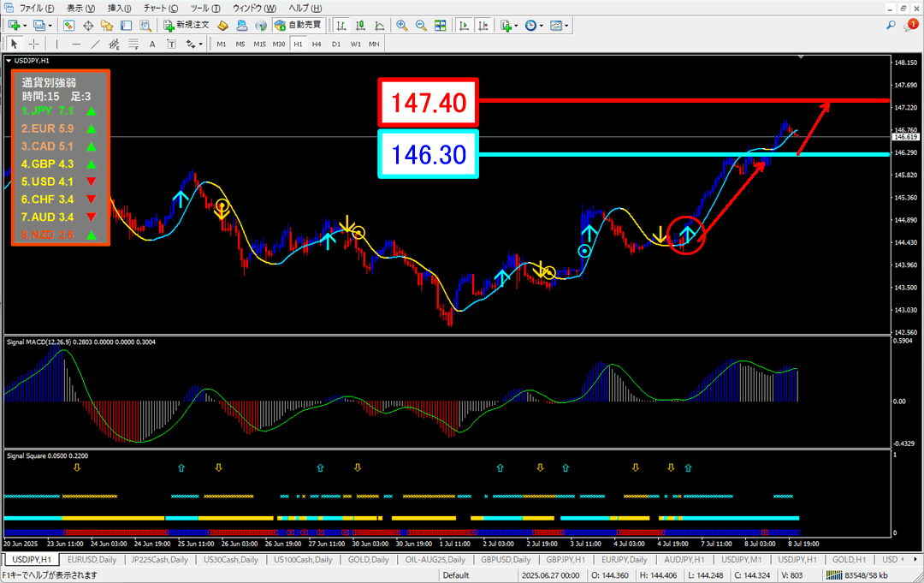Pick the Fibonacci retracement tool
Image resolution: width=924 pixels, height=583 pixels.
coord(133,44)
